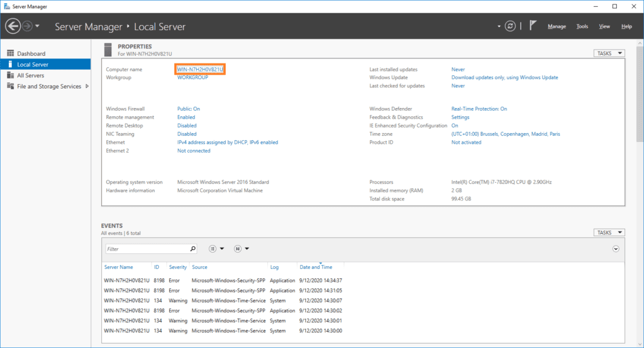Click the Server Manager title bar icon
Viewport: 644px width, 348px height.
point(6,6)
